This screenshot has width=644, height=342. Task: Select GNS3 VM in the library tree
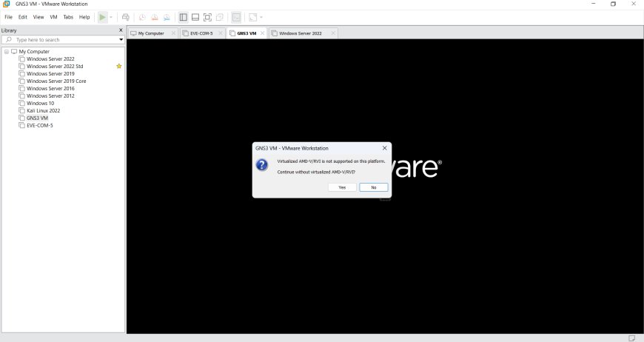pos(37,118)
